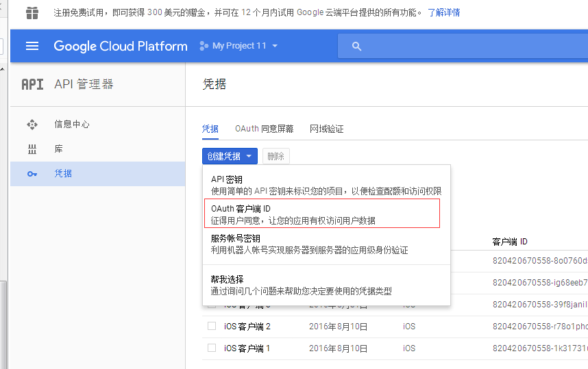Viewport: 588px width, 369px height.
Task: Click the iOS 客户端 2 name
Action: 247,327
